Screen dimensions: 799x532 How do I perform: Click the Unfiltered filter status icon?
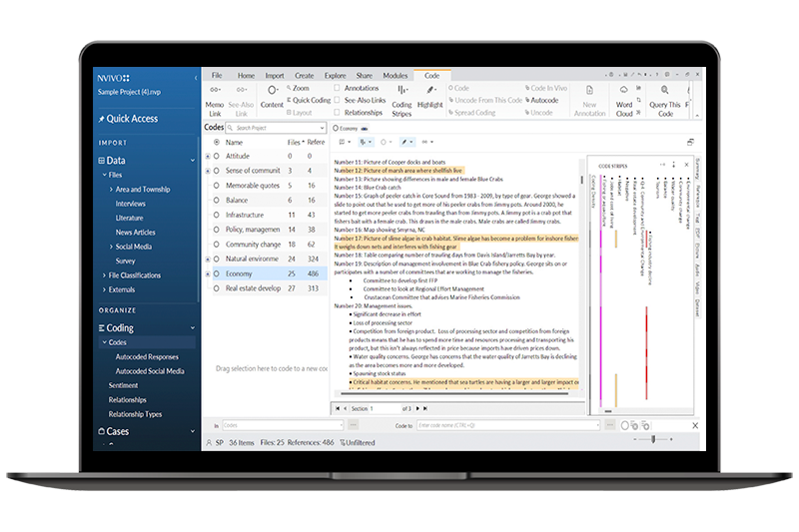(x=343, y=443)
